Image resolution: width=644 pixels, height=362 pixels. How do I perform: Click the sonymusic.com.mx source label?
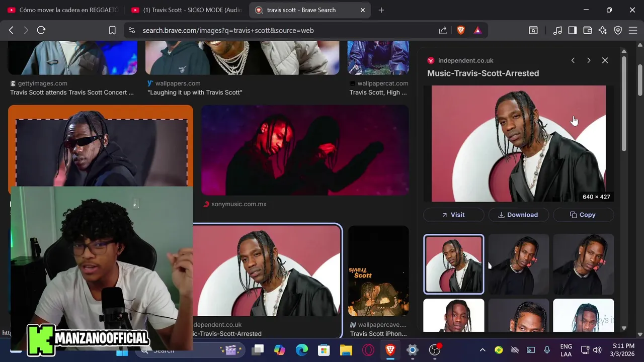239,204
